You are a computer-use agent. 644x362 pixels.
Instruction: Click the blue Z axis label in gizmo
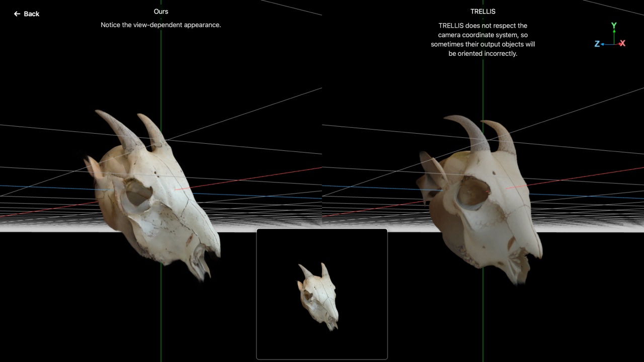597,44
